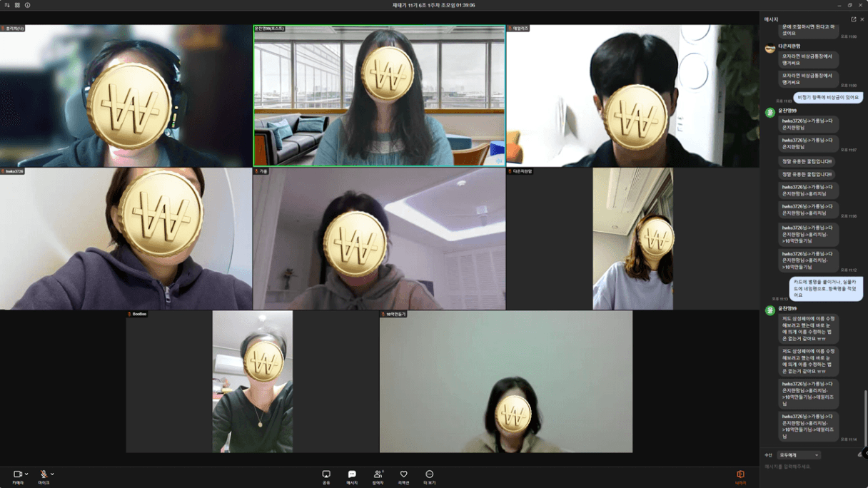Click the 메시지 panel header title
Screen dimensions: 868x488
[771, 19]
